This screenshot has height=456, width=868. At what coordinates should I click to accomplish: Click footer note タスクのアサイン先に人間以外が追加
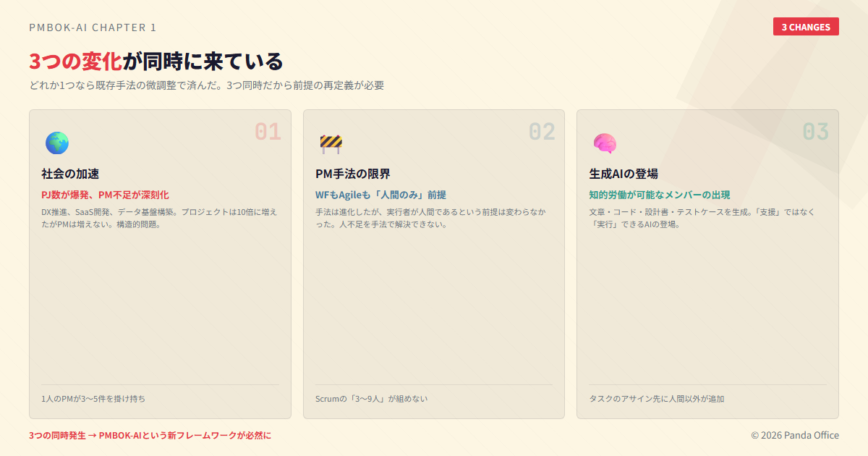click(x=657, y=399)
